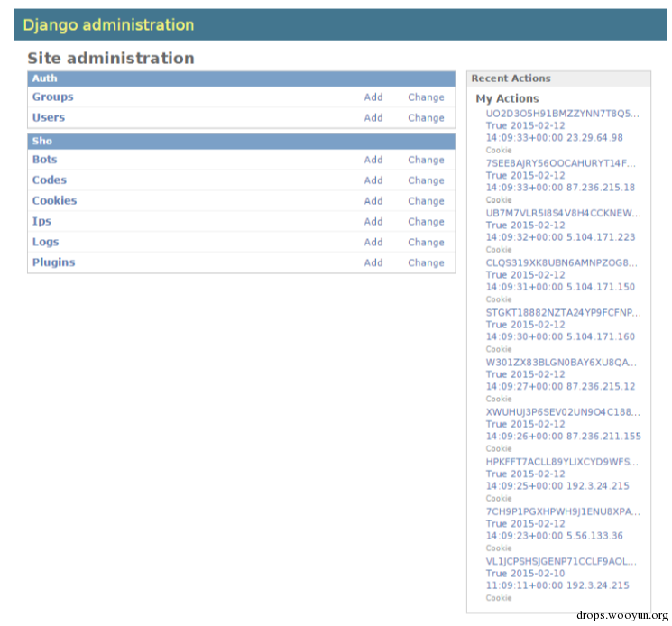This screenshot has height=626, width=672.
Task: Click Change next to Plugins
Action: tap(426, 262)
